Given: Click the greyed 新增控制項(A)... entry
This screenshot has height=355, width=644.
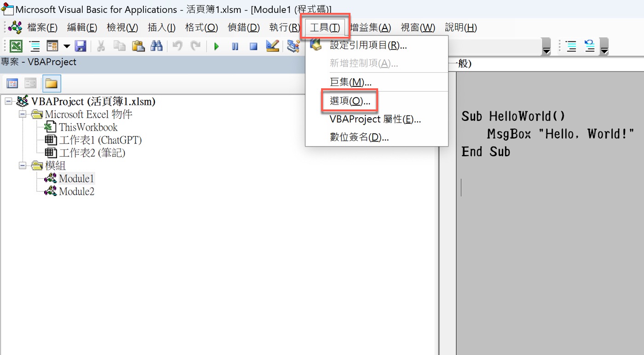Looking at the screenshot, I should pos(377,63).
